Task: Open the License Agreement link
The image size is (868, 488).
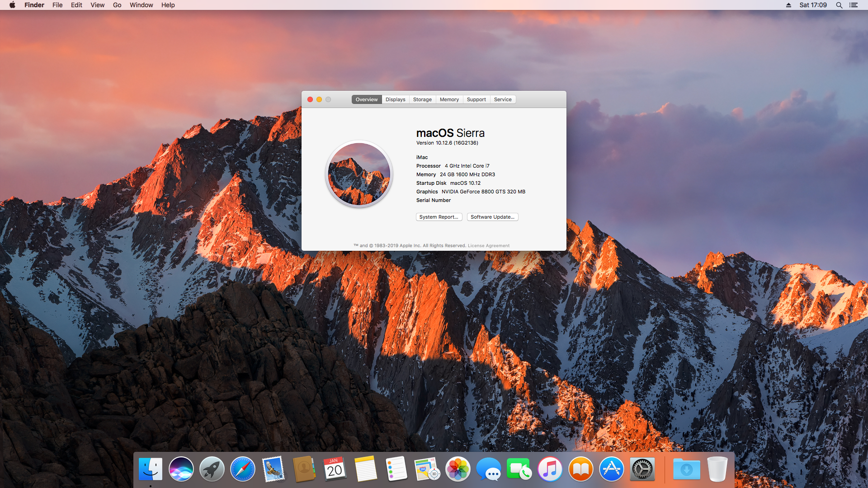Action: 488,246
